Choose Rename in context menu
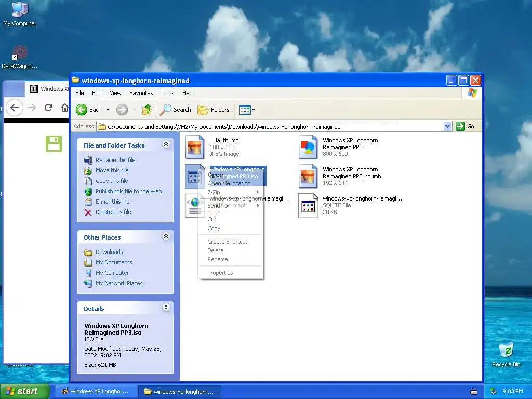The image size is (532, 399). [x=231, y=260]
